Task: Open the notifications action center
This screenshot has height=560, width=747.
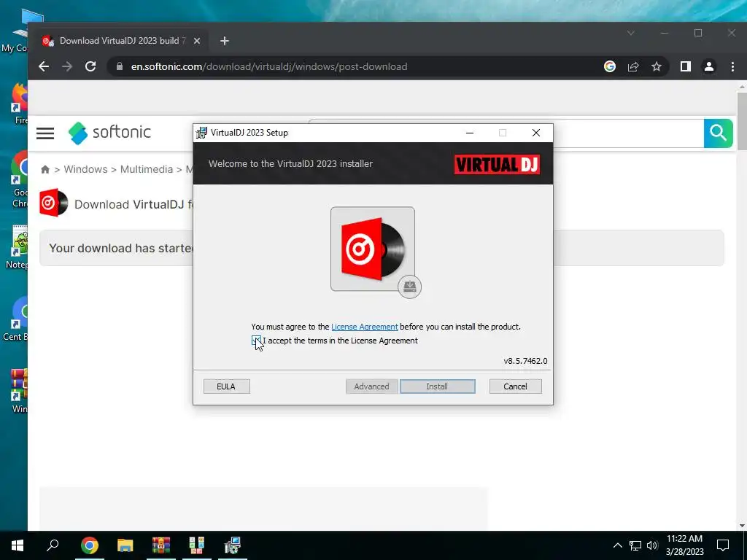Action: click(x=723, y=545)
